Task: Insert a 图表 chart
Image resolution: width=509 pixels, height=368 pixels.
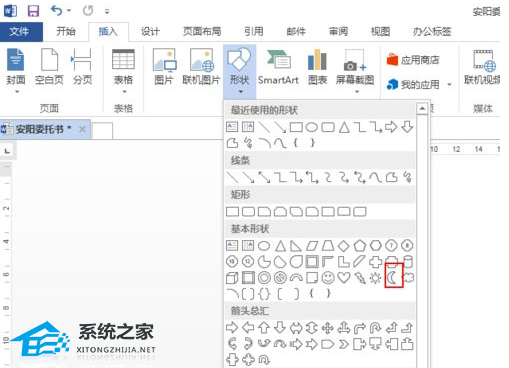Action: 317,67
